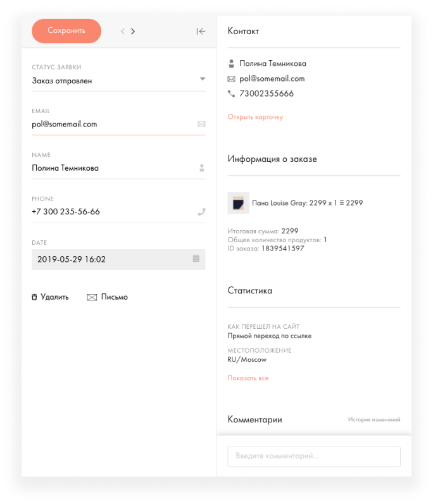Click the email field pol@somemail.com
The height and width of the screenshot is (504, 433).
(x=118, y=125)
